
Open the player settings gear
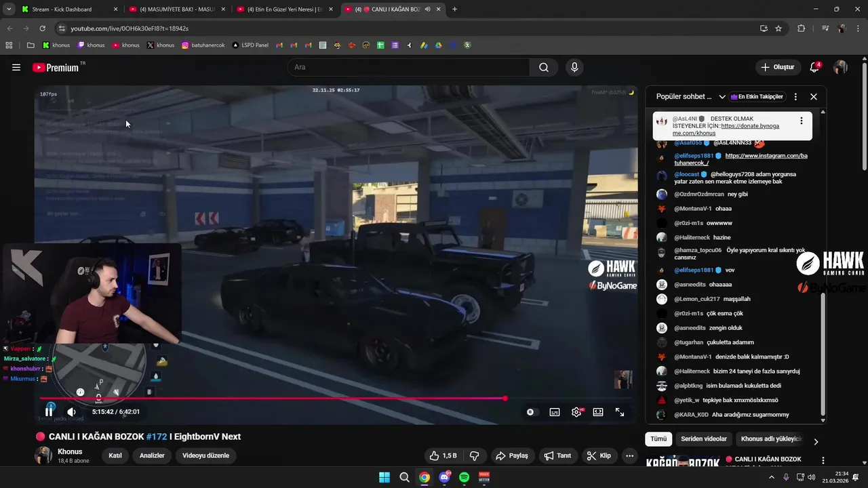click(x=576, y=411)
